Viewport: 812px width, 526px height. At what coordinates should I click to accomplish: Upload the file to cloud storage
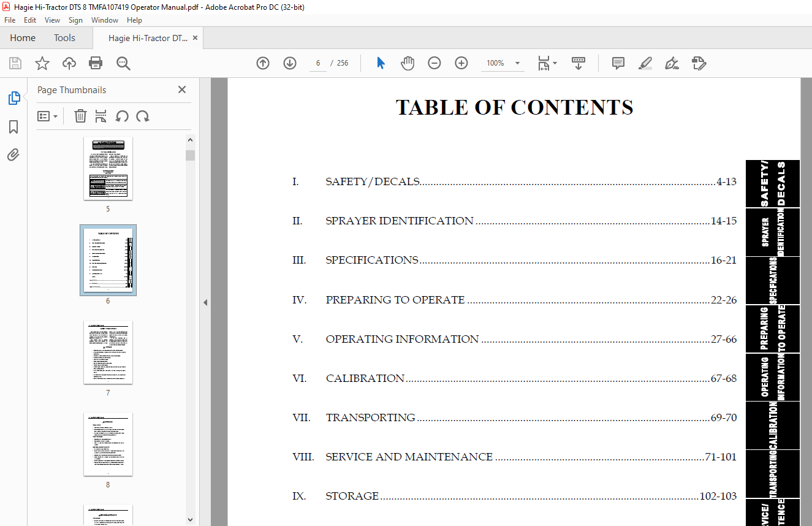click(x=69, y=63)
